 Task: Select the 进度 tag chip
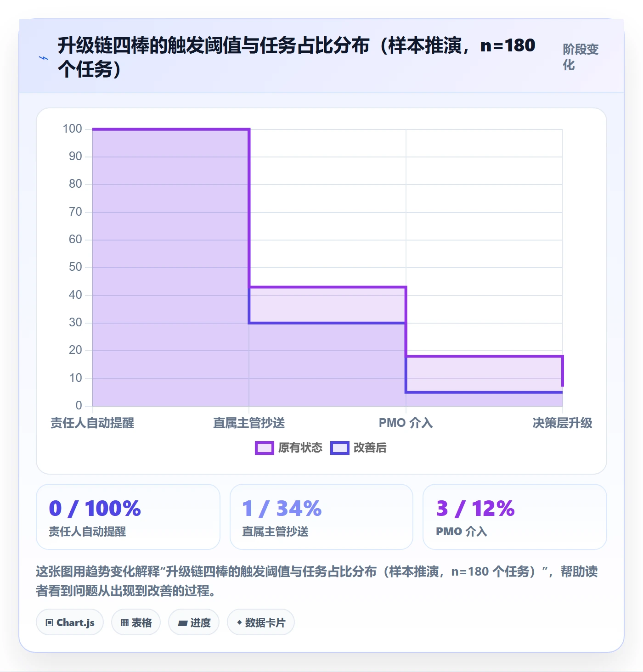194,622
